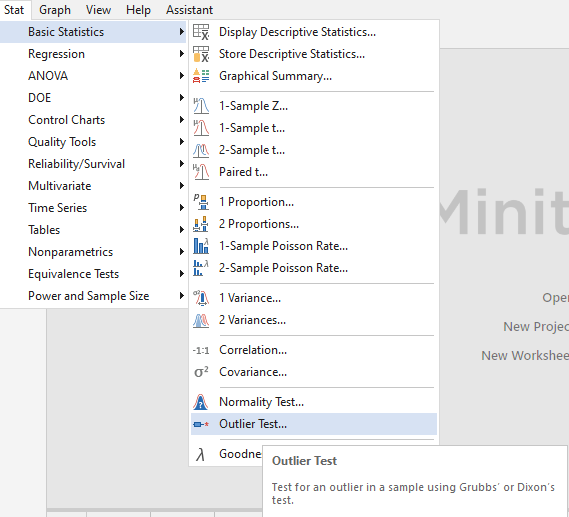Click the New Worksheet link
The height and width of the screenshot is (517, 569).
525,356
